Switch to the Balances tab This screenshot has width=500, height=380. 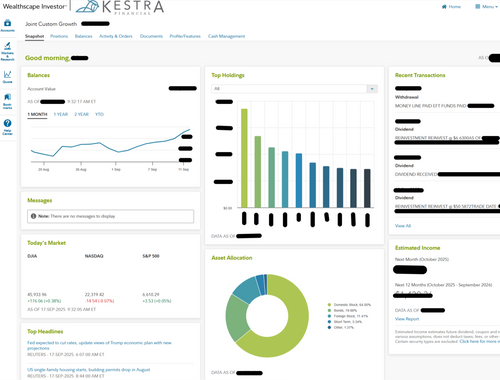[x=83, y=36]
